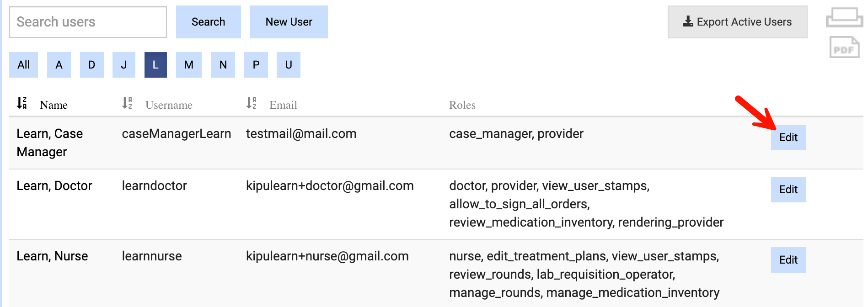The height and width of the screenshot is (307, 868).
Task: Filter users by letter A
Action: coord(59,65)
